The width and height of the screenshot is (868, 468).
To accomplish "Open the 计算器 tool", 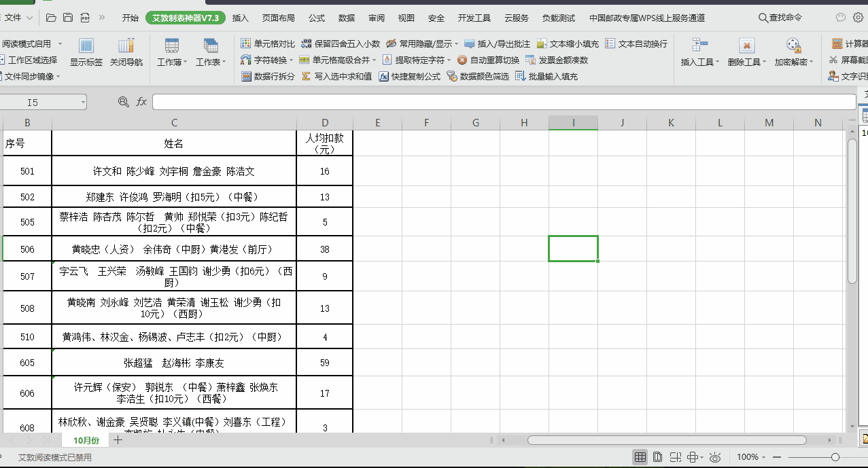I will pyautogui.click(x=850, y=43).
